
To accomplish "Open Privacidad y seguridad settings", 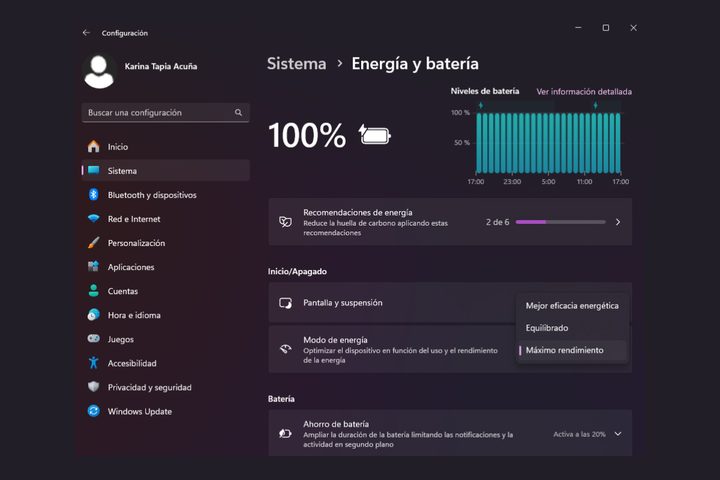I will click(149, 387).
